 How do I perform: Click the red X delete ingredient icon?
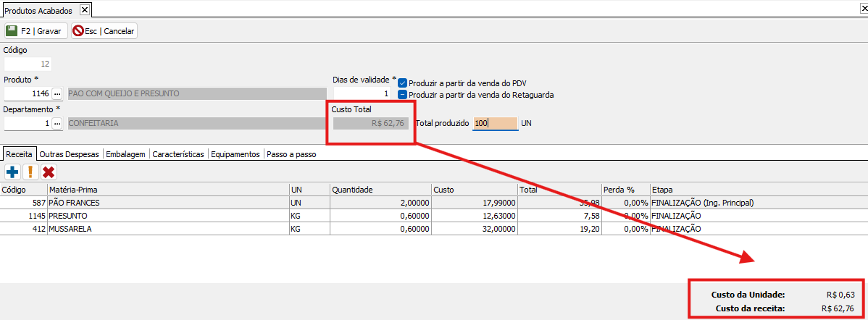click(x=49, y=172)
